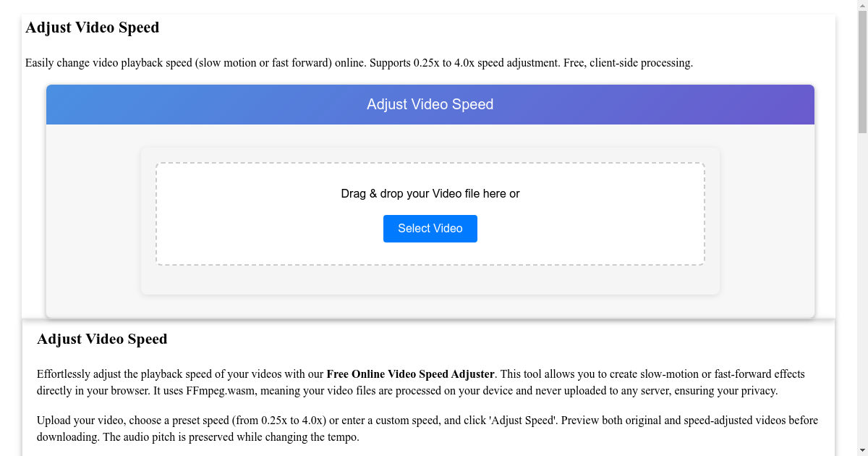Click the blue-purple Adjust Video Speed banner
The image size is (868, 456).
[430, 104]
